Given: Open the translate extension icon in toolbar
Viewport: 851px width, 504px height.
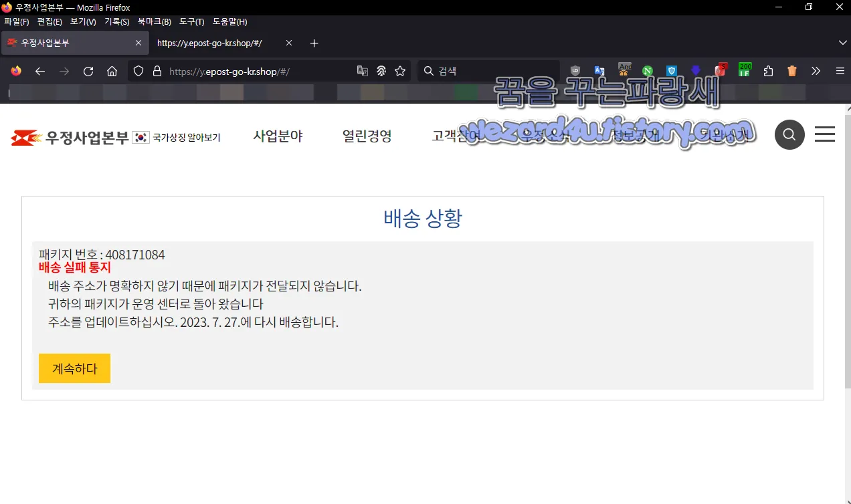Looking at the screenshot, I should (599, 70).
